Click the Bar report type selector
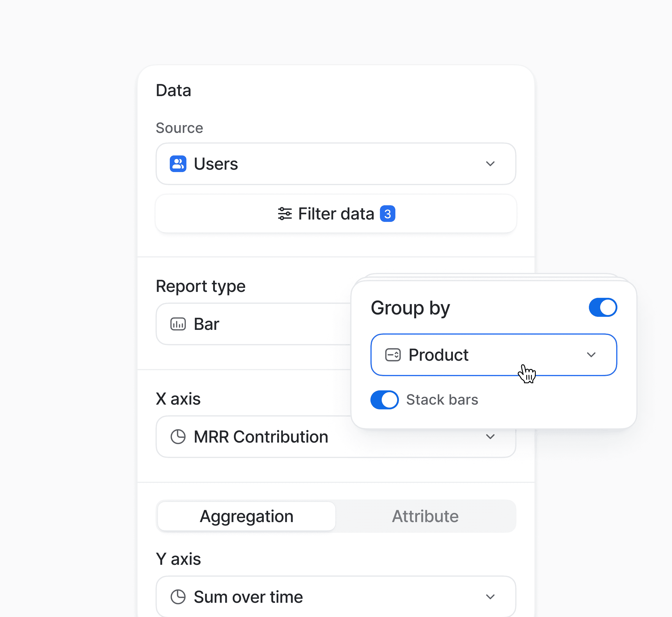672x617 pixels. click(x=251, y=324)
